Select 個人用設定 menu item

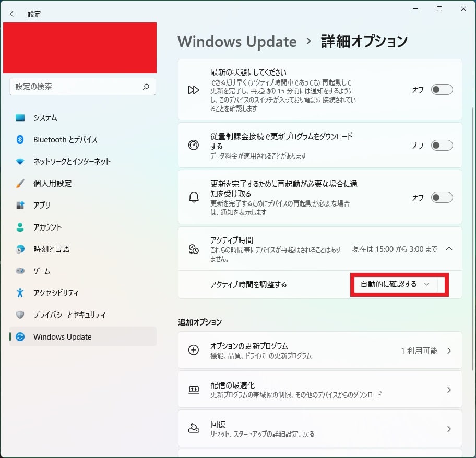[83, 183]
